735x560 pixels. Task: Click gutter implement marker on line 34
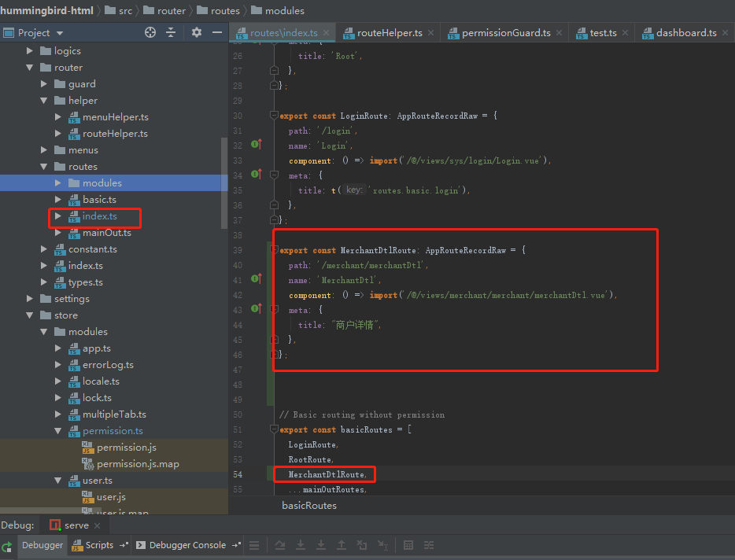point(256,174)
